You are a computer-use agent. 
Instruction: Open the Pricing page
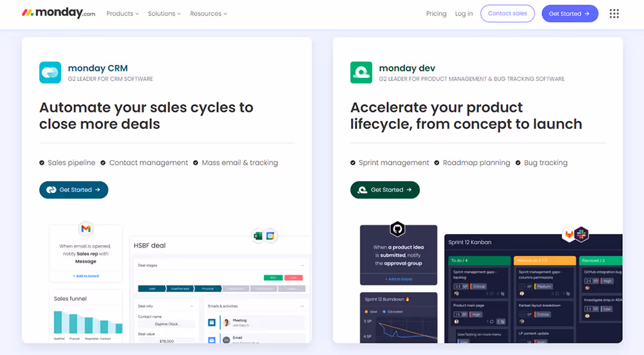(x=436, y=14)
